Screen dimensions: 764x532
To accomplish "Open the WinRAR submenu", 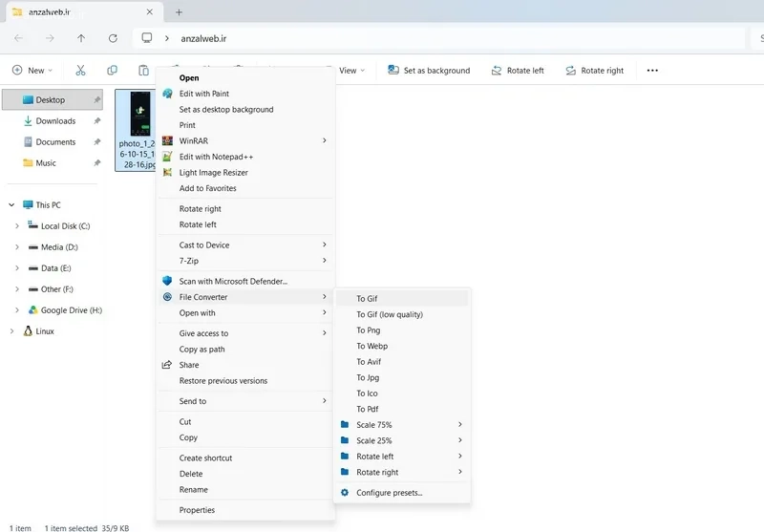I will click(245, 140).
